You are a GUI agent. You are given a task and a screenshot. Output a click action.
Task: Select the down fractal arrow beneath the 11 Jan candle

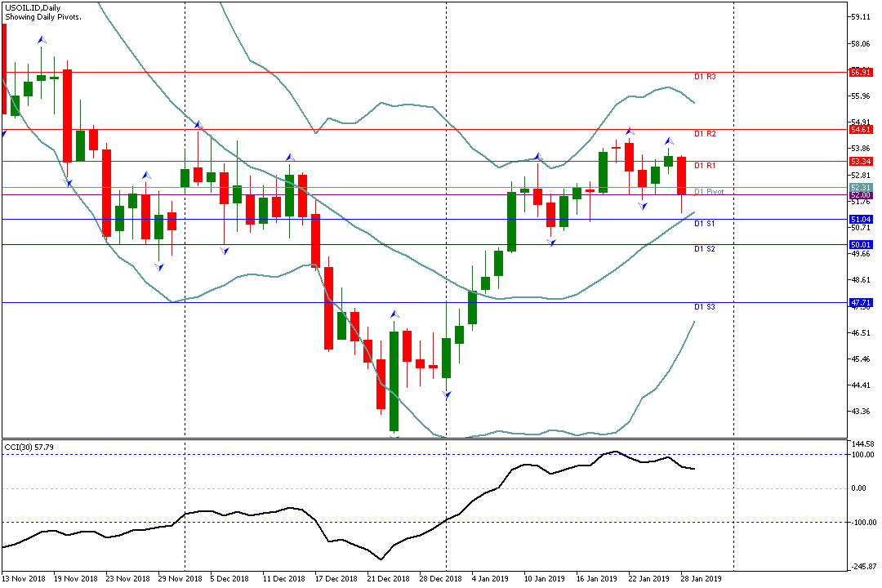[551, 243]
